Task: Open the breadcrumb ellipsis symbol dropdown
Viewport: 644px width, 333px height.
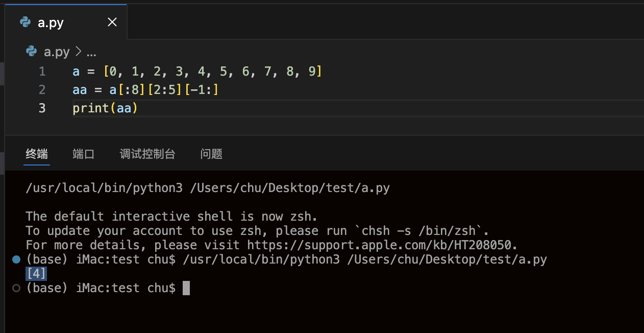Action: (x=91, y=52)
